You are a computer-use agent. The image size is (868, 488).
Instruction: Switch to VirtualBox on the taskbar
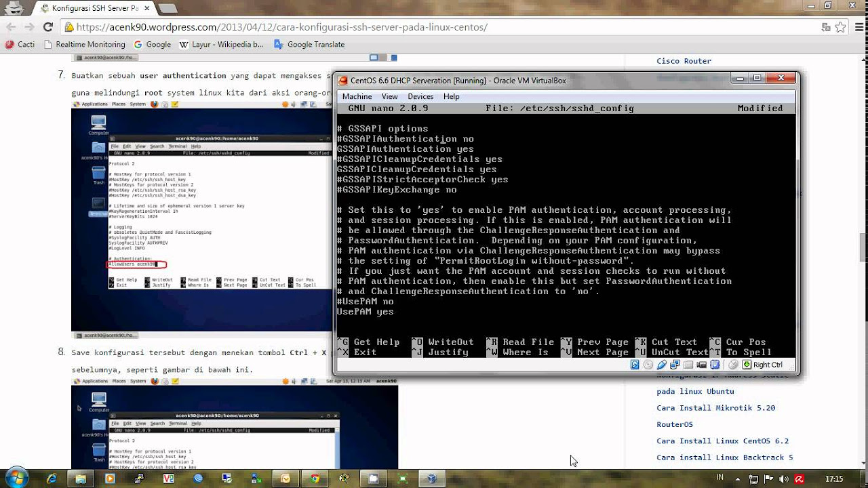click(x=431, y=479)
